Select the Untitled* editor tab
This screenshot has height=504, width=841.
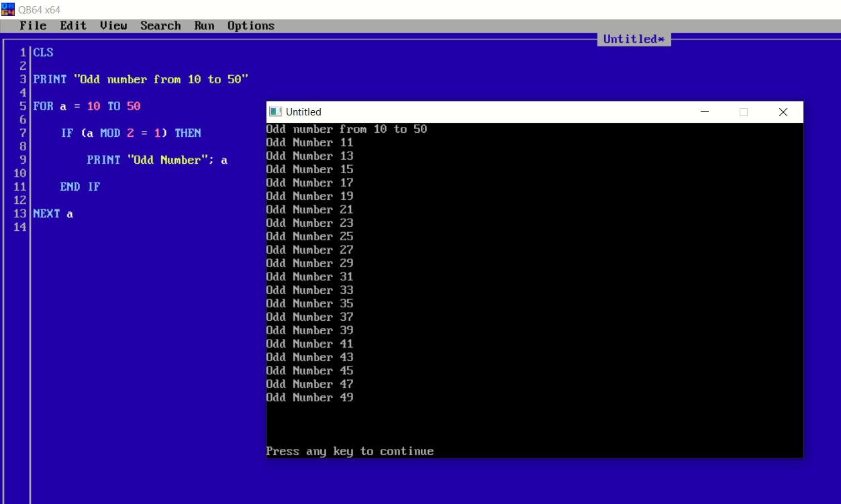pyautogui.click(x=634, y=39)
